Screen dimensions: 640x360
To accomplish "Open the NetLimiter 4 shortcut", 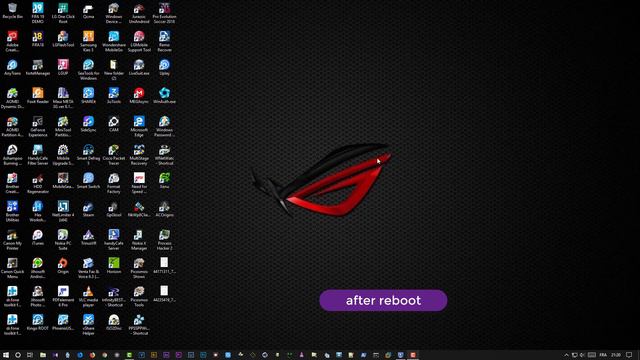I will pyautogui.click(x=63, y=211).
